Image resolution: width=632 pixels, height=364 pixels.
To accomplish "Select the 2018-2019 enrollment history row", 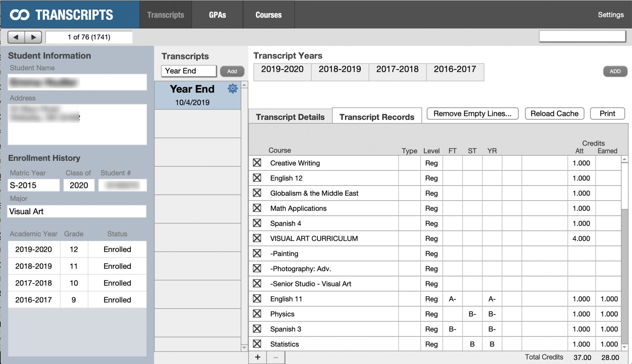I will (x=77, y=266).
